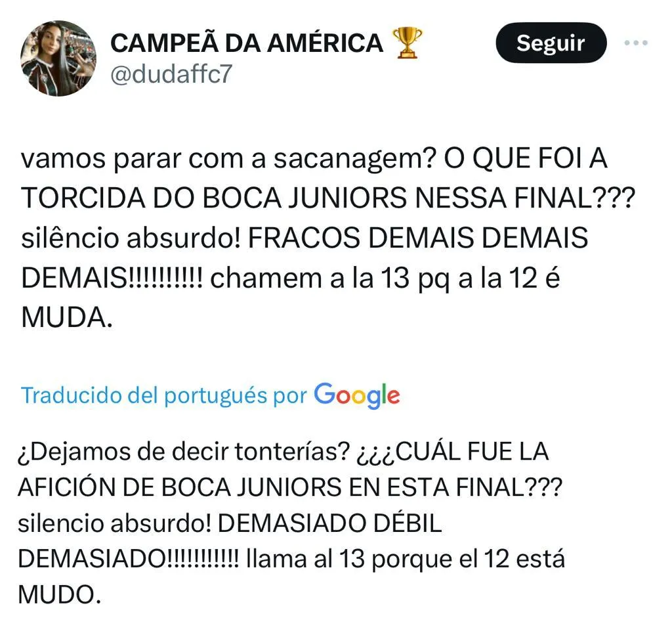
Task: Click "silencio absurdo!" in the Spanish translation
Action: (113, 523)
